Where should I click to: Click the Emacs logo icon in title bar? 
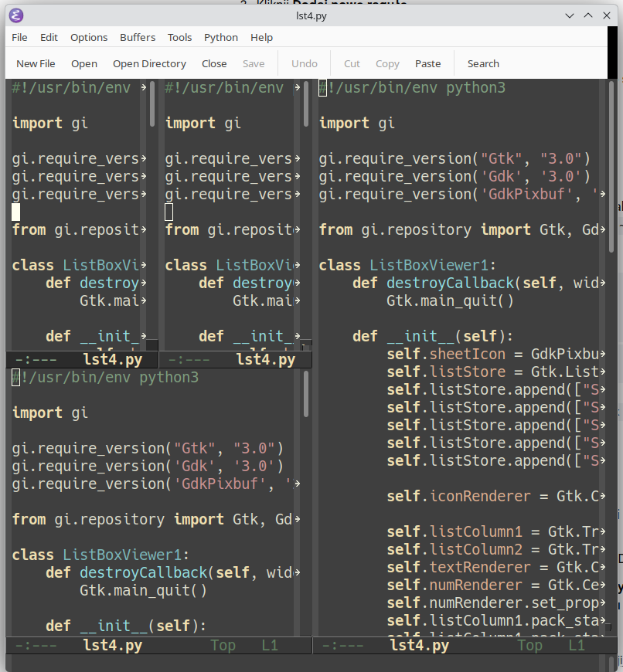(x=16, y=16)
